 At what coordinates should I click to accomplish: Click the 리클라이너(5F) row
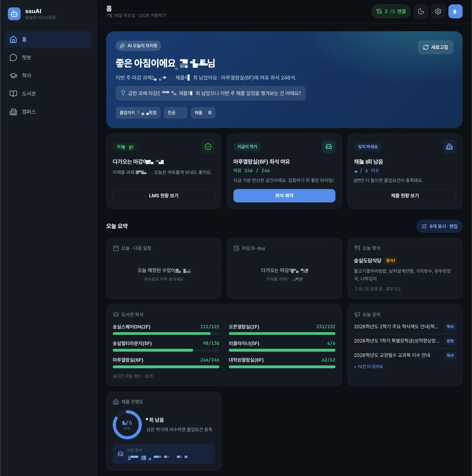(282, 346)
